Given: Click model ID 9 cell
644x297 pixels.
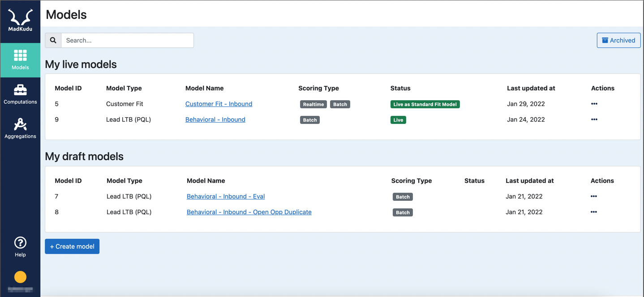Looking at the screenshot, I should click(56, 119).
